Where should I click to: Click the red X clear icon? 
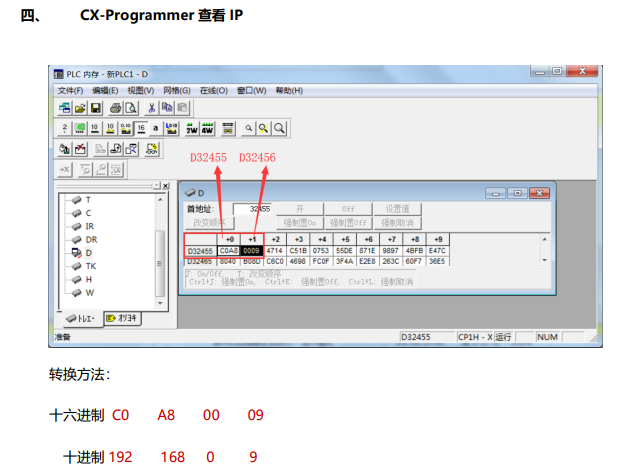[80, 149]
